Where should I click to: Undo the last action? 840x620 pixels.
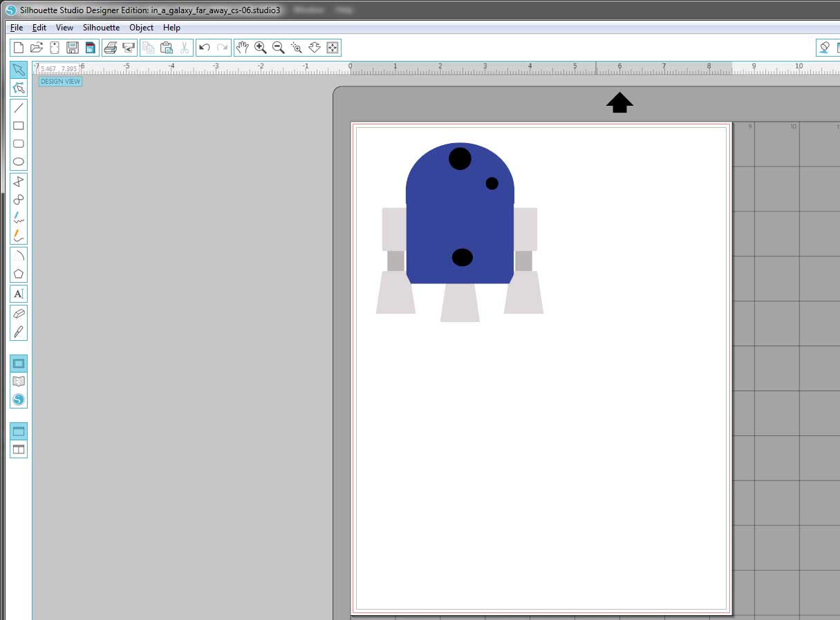pyautogui.click(x=204, y=48)
